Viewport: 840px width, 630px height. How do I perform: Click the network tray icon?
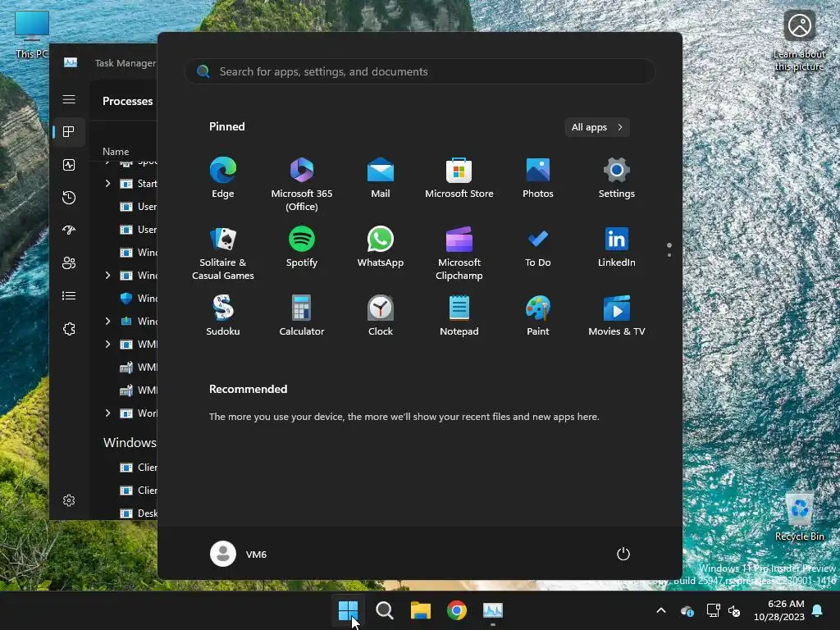(713, 610)
